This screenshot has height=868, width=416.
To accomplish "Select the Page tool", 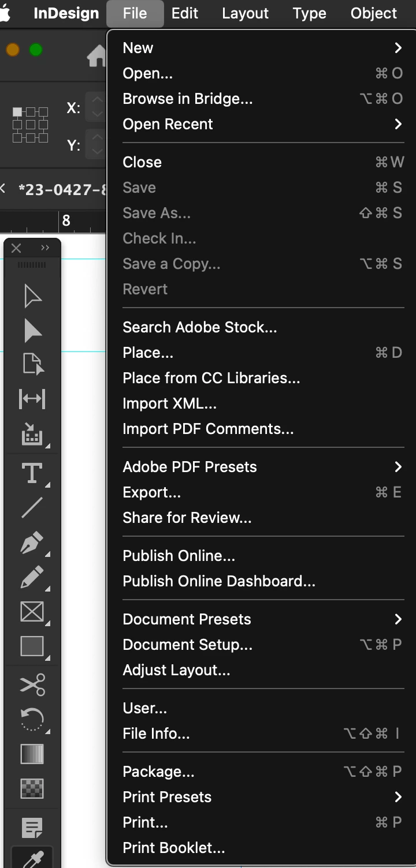I will (32, 365).
